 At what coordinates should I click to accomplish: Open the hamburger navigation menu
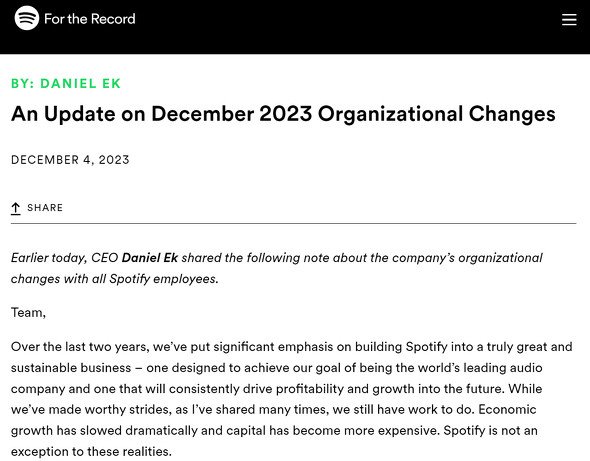point(569,19)
